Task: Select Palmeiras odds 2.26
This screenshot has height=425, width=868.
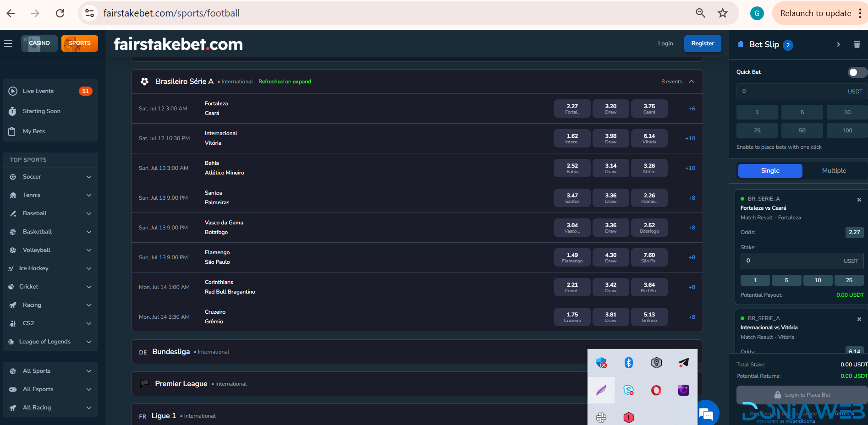Action: [649, 198]
